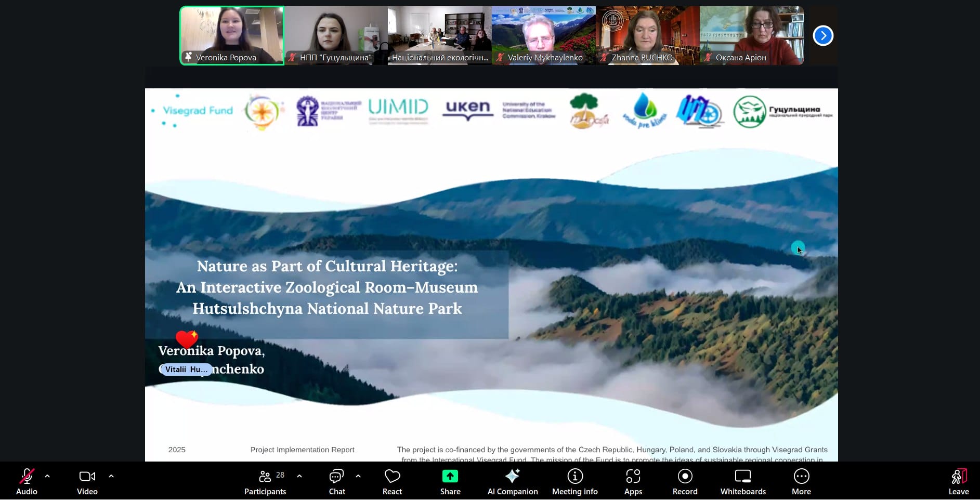
Task: Expand the Participants options caret
Action: 299,476
